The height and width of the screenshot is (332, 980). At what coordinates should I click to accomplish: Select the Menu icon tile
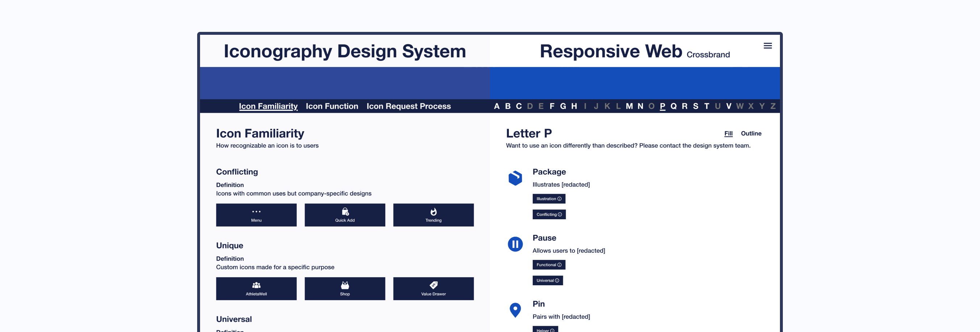(256, 215)
